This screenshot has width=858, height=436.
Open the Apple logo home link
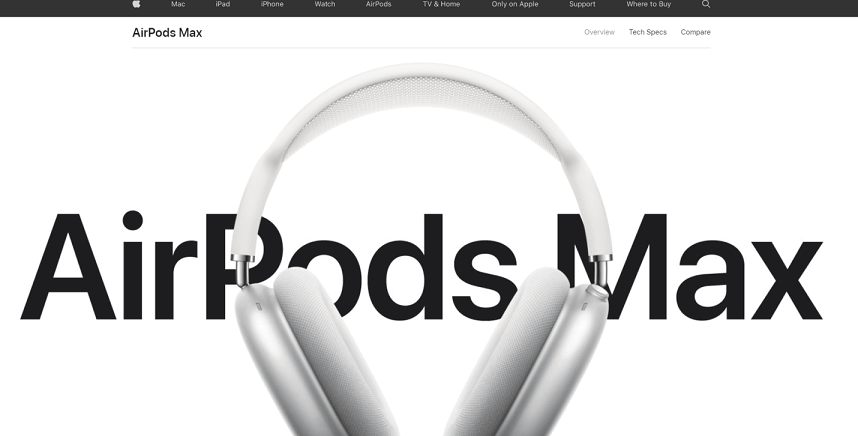[136, 4]
